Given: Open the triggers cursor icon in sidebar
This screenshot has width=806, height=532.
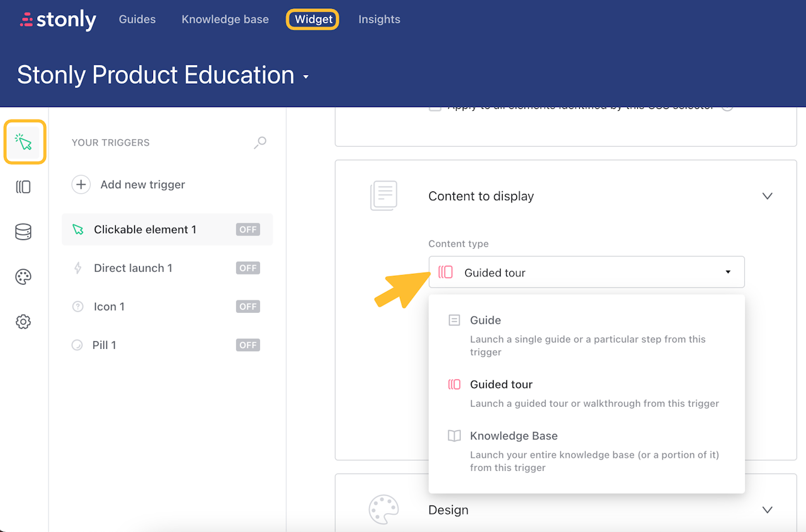Looking at the screenshot, I should (x=25, y=142).
